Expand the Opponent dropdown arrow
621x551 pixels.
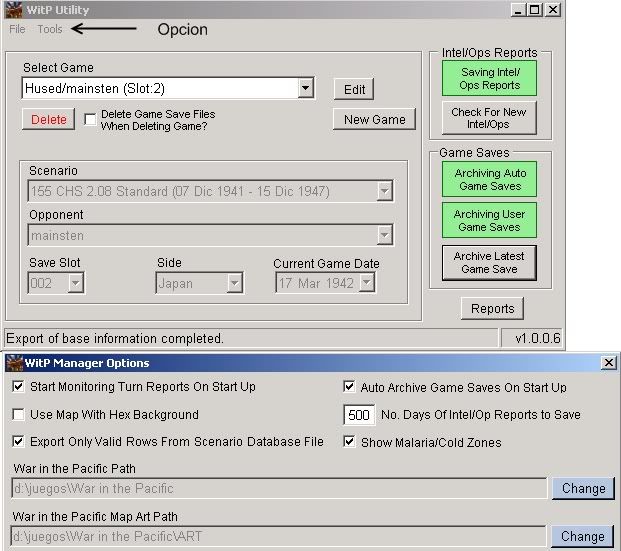pyautogui.click(x=384, y=235)
